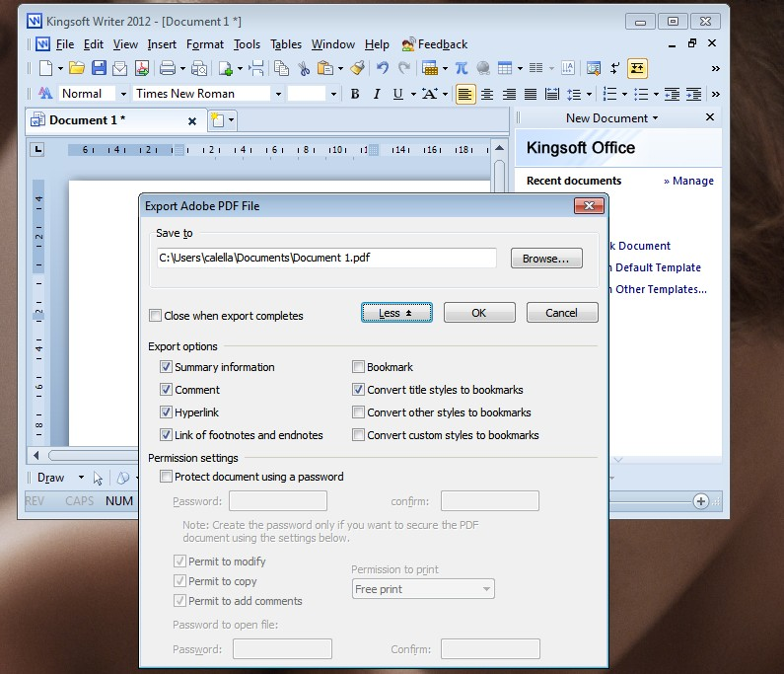The height and width of the screenshot is (674, 784).
Task: Center align the text
Action: (x=487, y=94)
